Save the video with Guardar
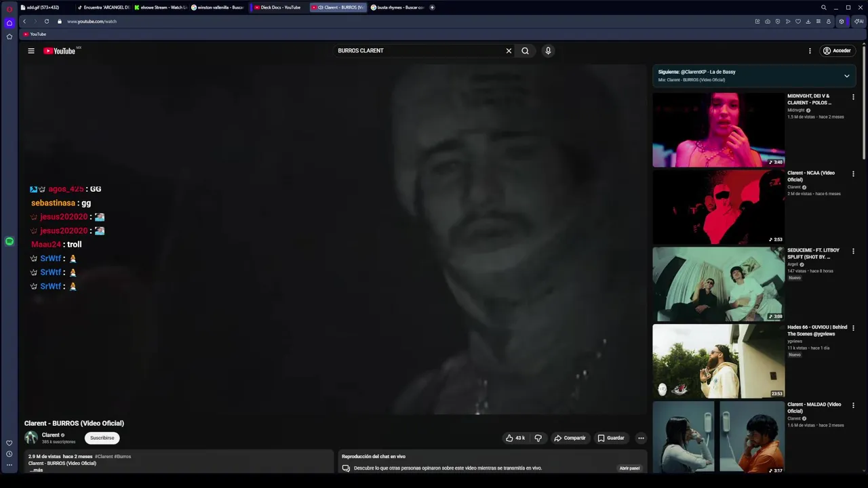Screen dimensions: 868x488 coord(611,438)
